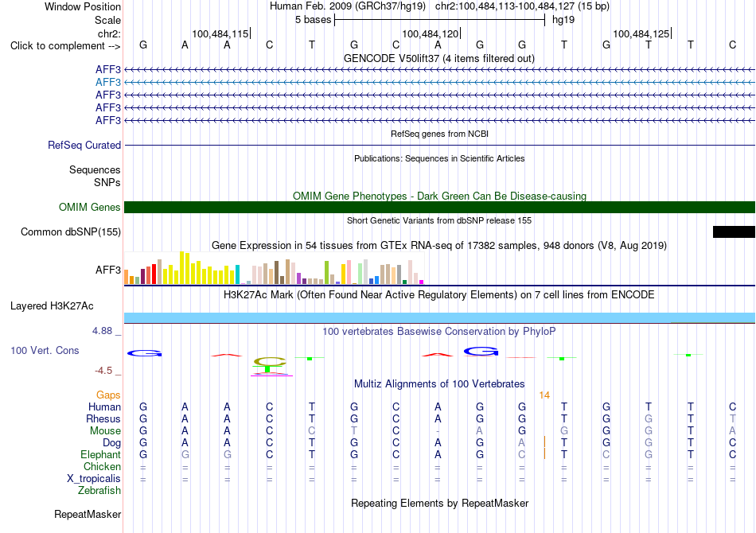Click position label 100,484,115

[220, 33]
